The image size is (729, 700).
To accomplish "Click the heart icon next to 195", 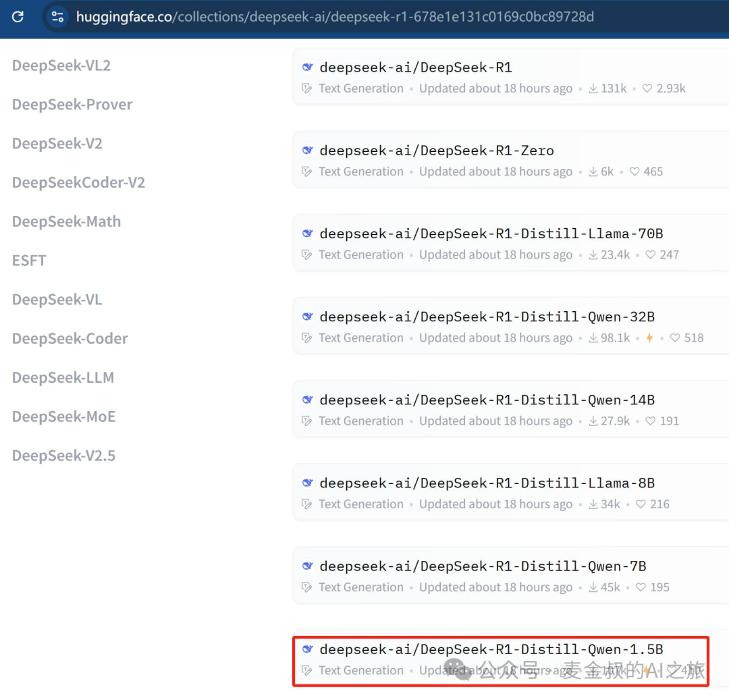I will [641, 587].
